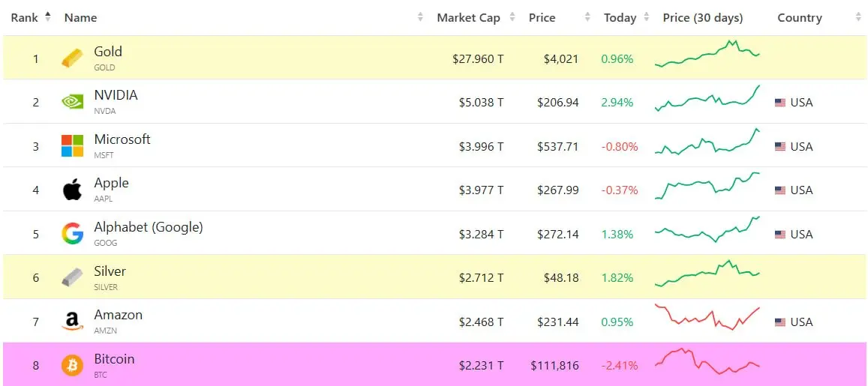Sort table by Name column
Viewport: 868px width, 386px height.
[x=81, y=18]
